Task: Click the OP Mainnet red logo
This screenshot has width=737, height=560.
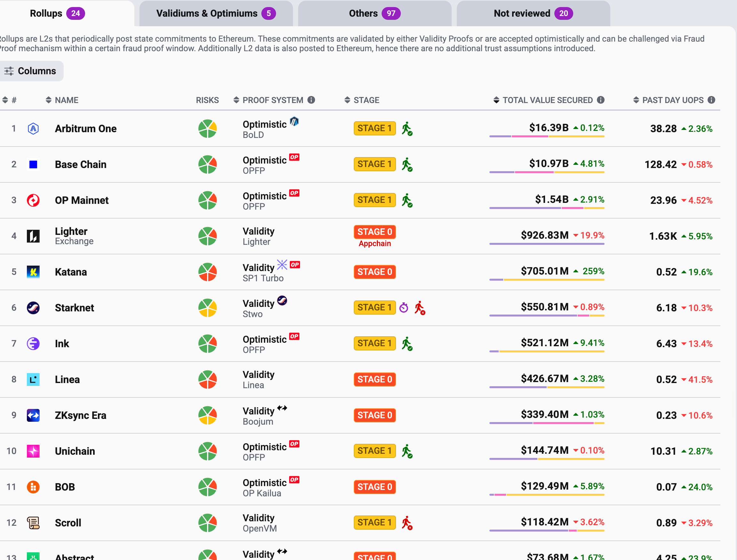Action: click(33, 200)
